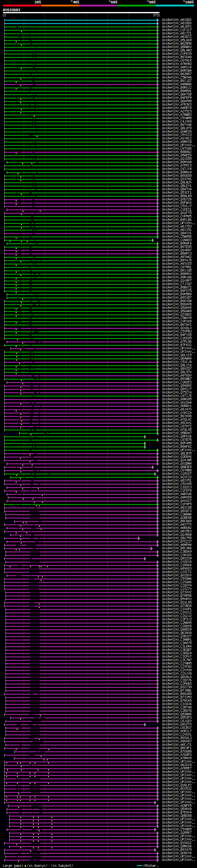Click the UniRef100_B9RSW4 label

pos(177,71)
